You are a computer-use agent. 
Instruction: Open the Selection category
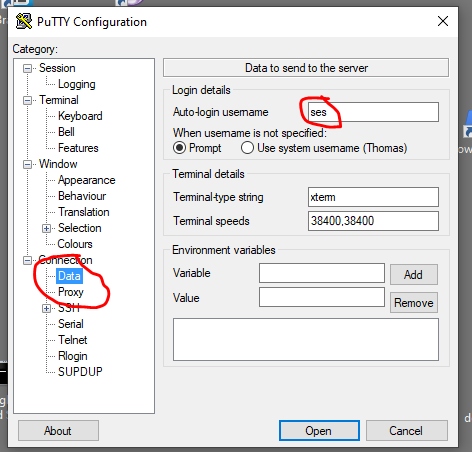(79, 228)
